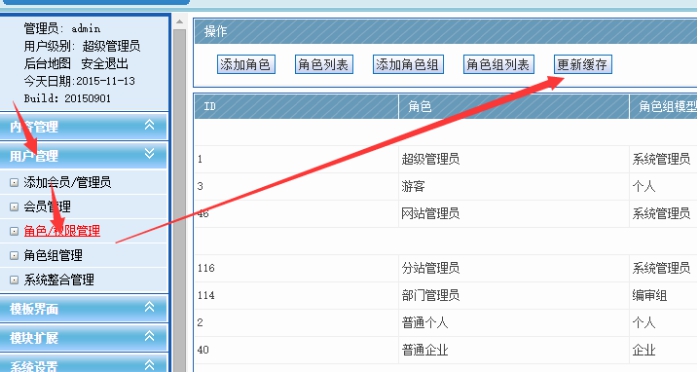This screenshot has height=372, width=698.
Task: Click 安全退出 to log out
Action: (x=105, y=63)
